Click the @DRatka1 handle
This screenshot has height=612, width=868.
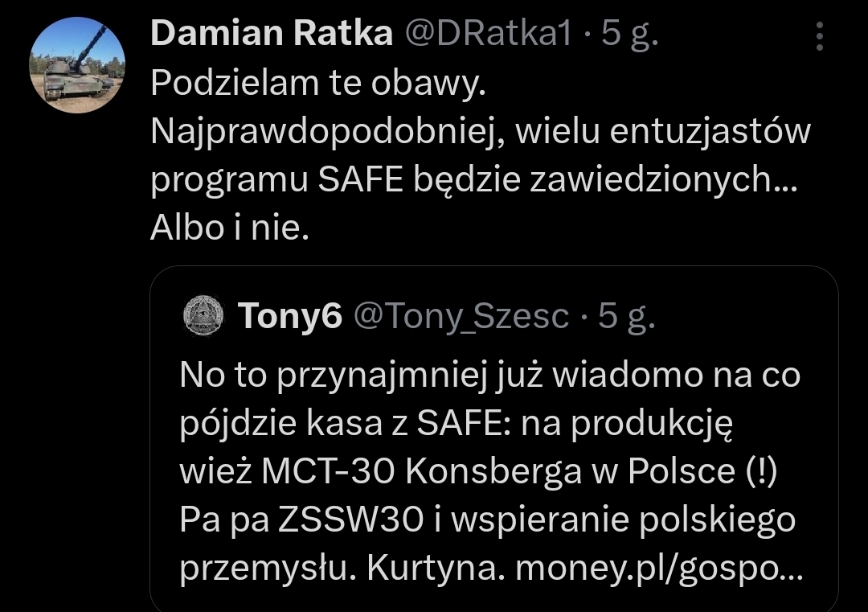pyautogui.click(x=487, y=34)
